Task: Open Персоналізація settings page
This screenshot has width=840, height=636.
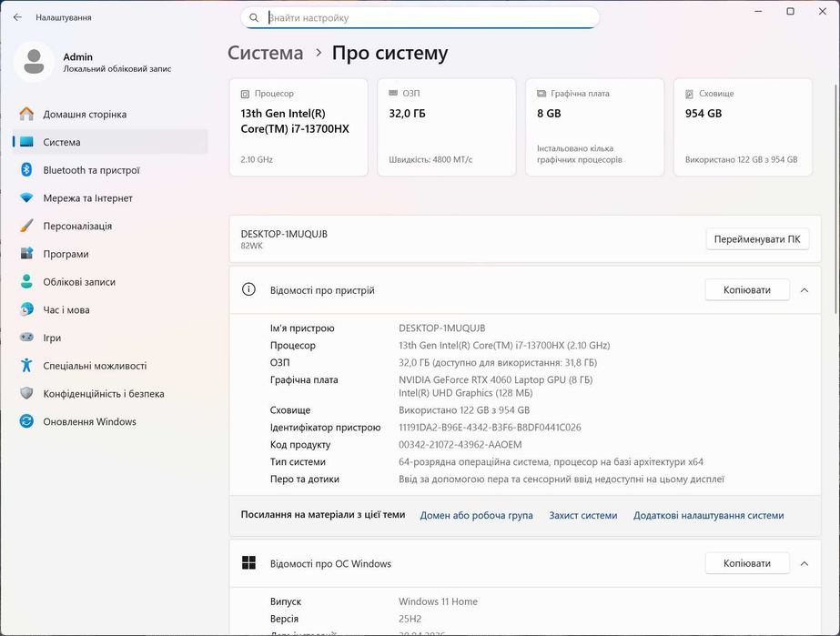Action: coord(110,226)
